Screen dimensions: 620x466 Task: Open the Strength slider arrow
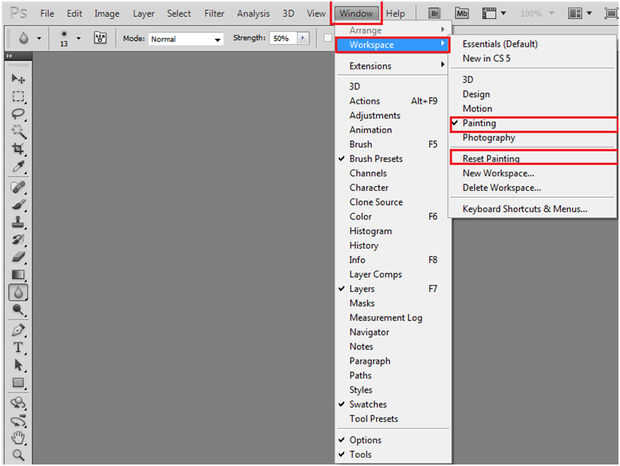tap(303, 38)
